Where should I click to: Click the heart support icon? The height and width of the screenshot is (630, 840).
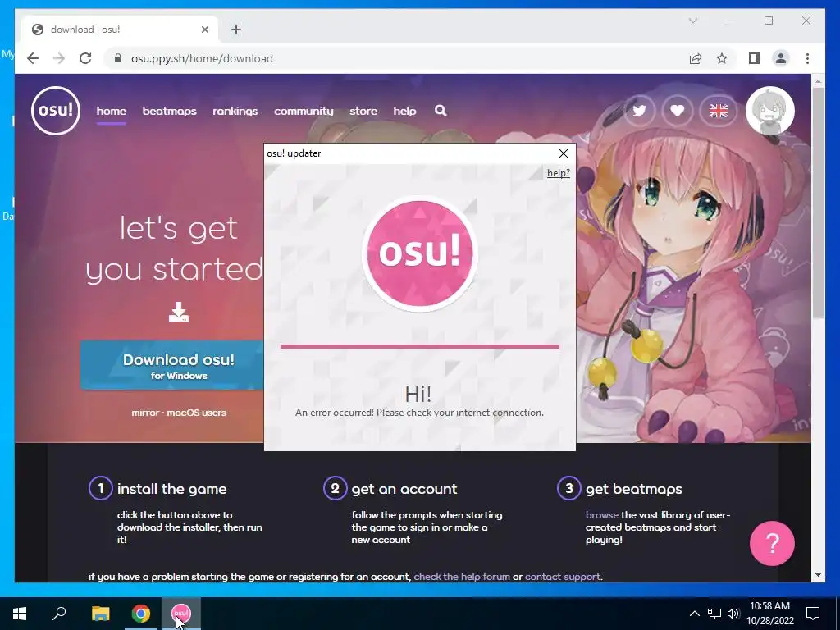pyautogui.click(x=678, y=111)
